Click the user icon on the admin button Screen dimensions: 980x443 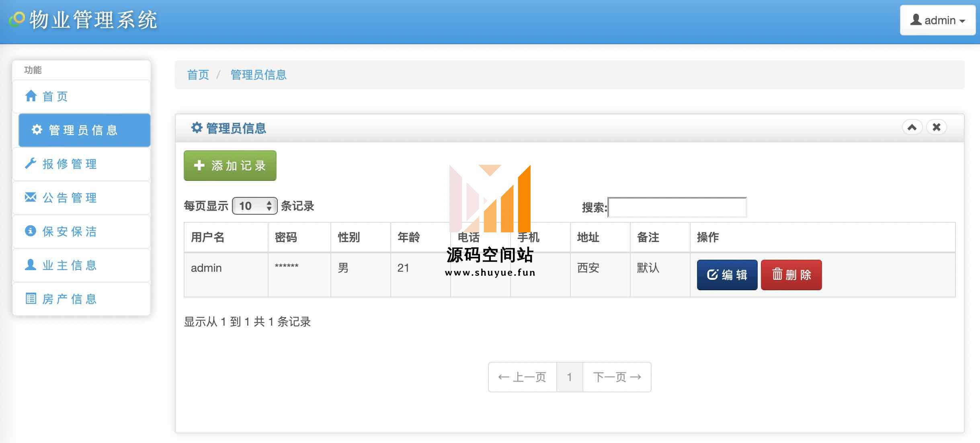click(916, 20)
